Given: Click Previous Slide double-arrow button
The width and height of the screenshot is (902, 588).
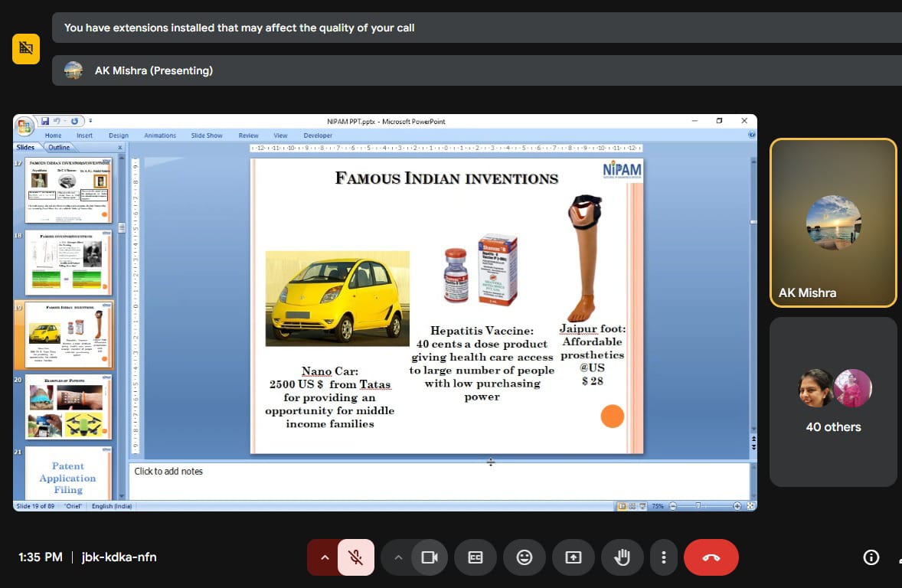Looking at the screenshot, I should [x=753, y=439].
